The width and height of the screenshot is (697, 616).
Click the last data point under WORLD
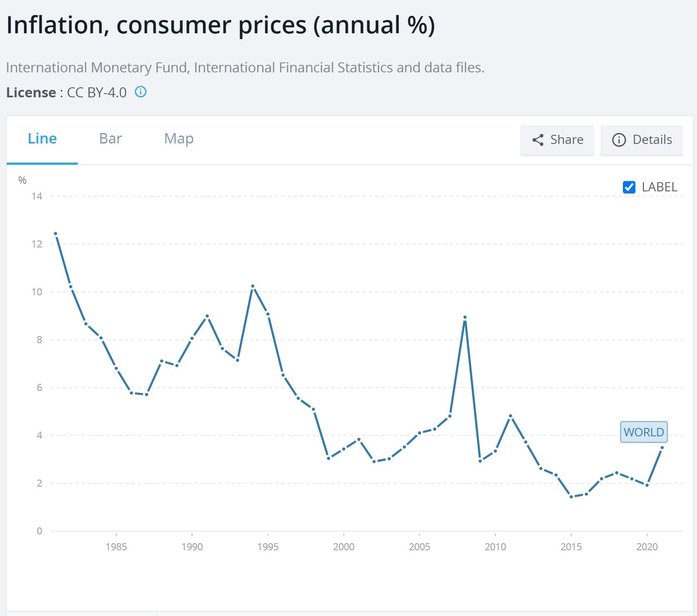(x=662, y=448)
